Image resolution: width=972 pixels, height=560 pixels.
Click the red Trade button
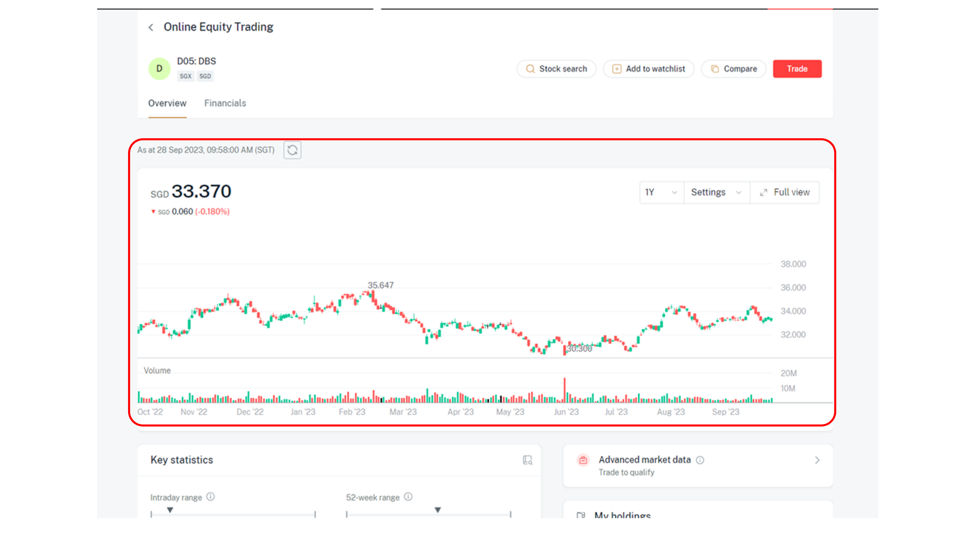point(797,69)
